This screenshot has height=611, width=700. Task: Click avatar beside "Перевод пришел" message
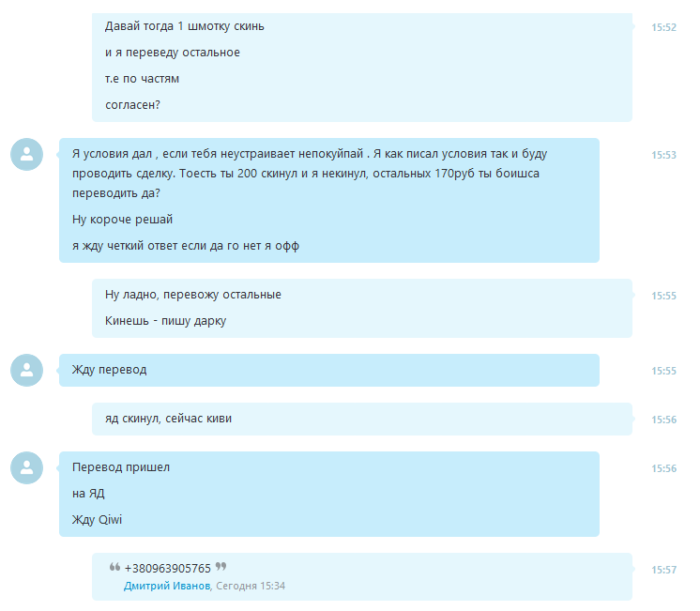pos(27,467)
